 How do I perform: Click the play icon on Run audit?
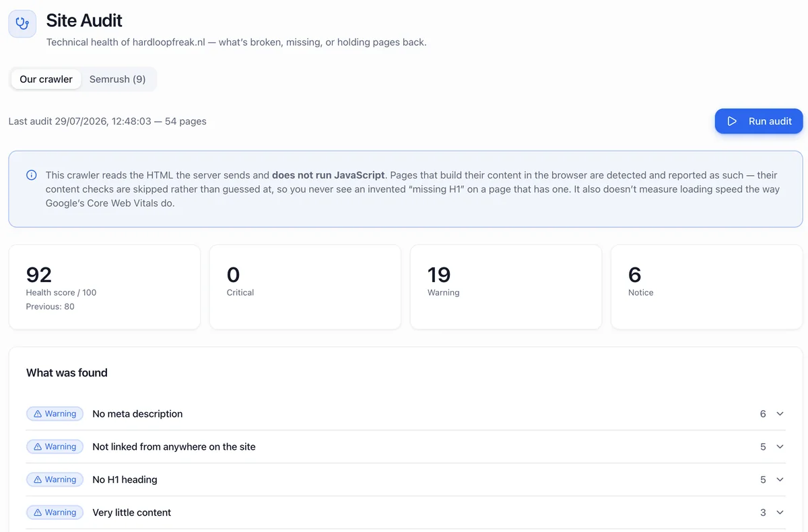pyautogui.click(x=732, y=121)
